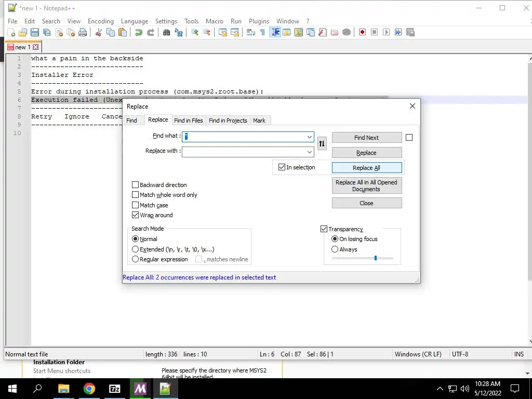Click the Replace All button

pos(367,168)
